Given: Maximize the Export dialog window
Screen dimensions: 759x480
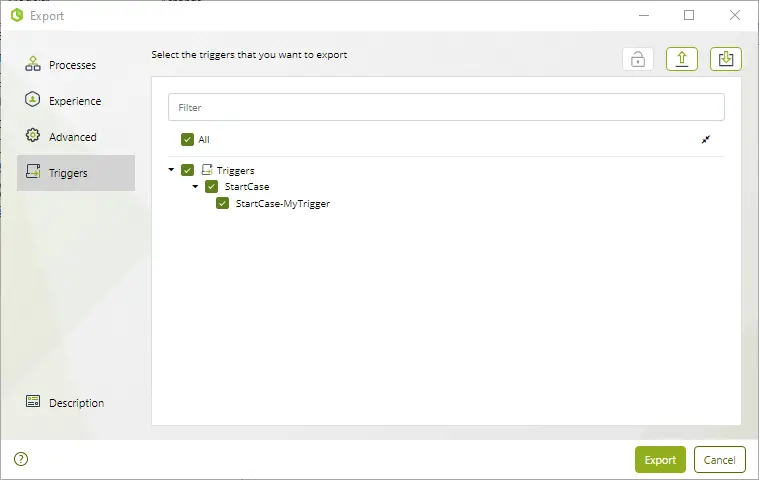Looking at the screenshot, I should 689,15.
